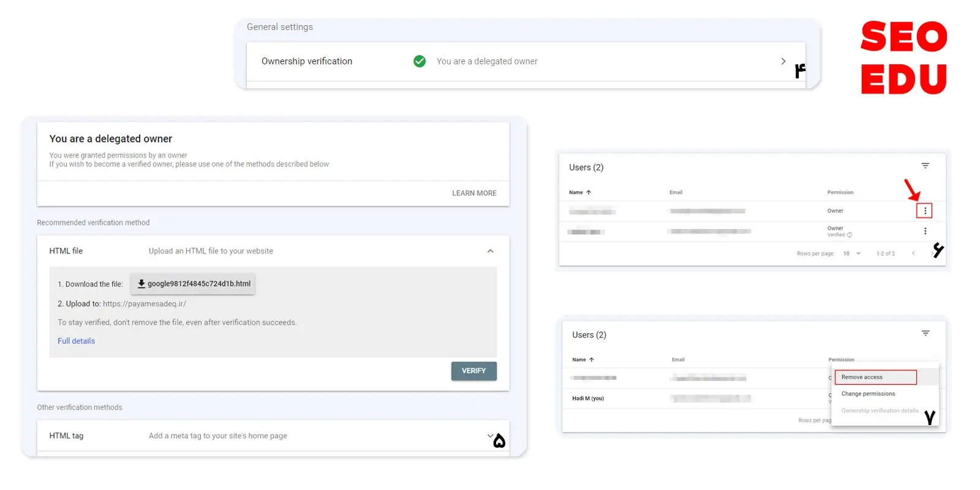Viewport: 980px width, 490px height.
Task: Click the help icon beside Verified
Action: (850, 235)
